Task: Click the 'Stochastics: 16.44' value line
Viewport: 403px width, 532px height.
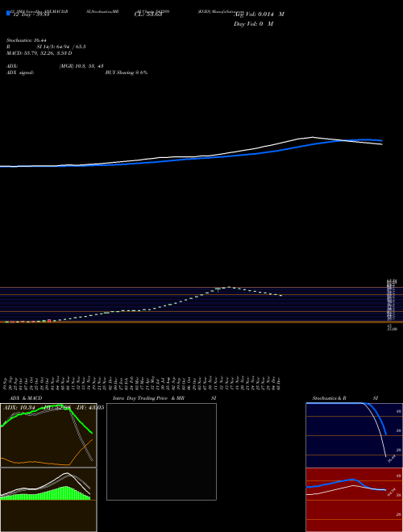Action: [x=26, y=40]
